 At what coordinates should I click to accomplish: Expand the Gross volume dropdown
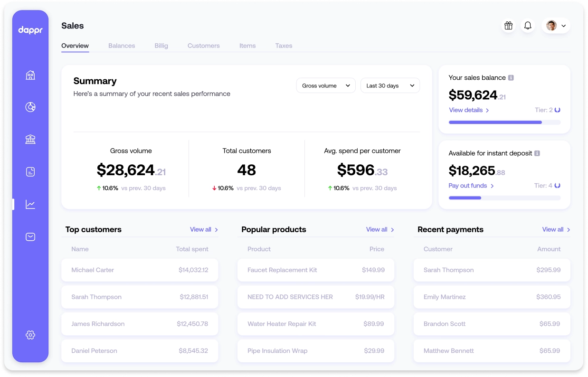(325, 85)
